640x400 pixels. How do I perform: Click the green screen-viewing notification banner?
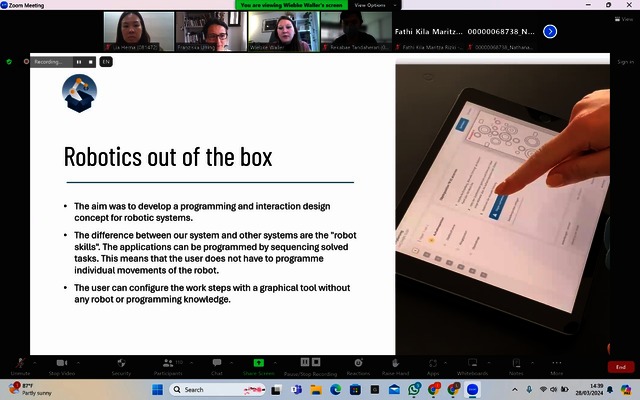click(x=291, y=5)
